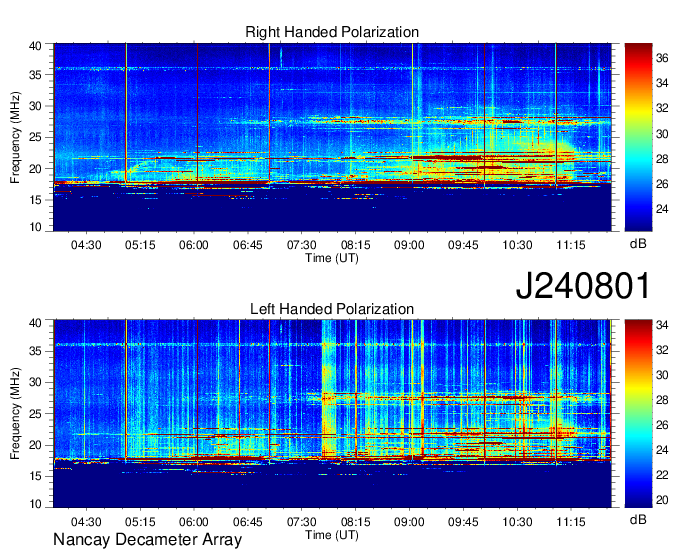
Task: Click the Right Handed panel color bar
Action: tap(638, 137)
